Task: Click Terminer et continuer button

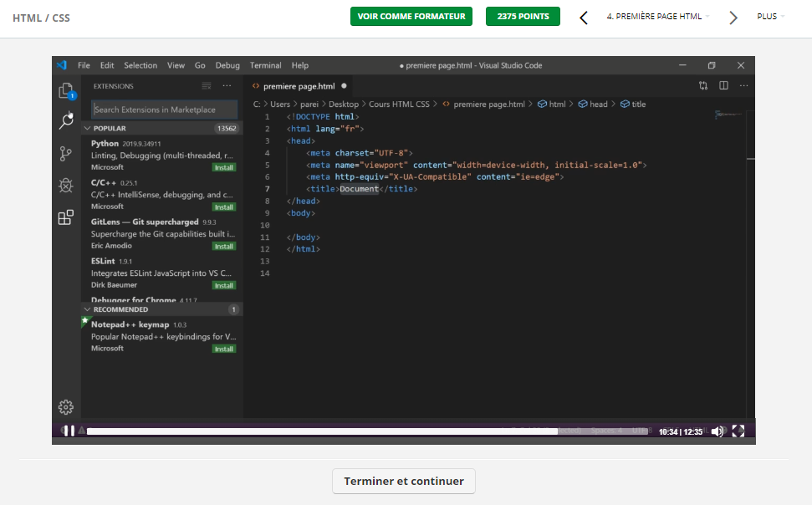Action: coord(404,482)
